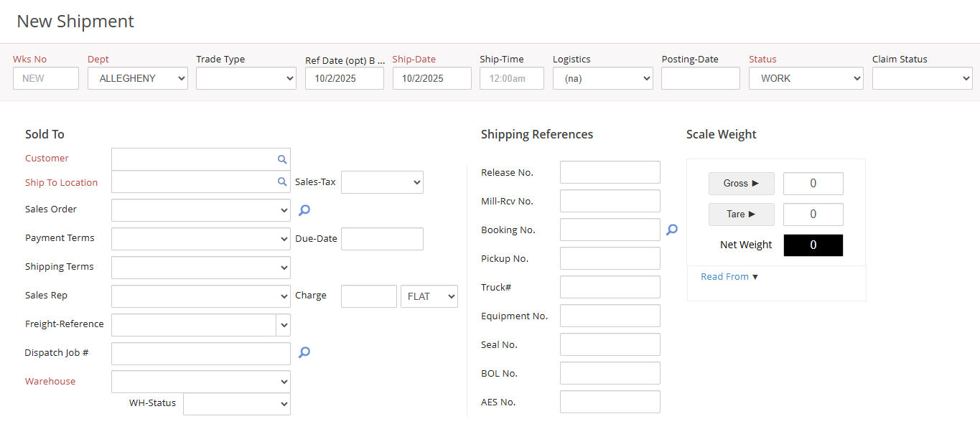Click the Booking No. lookup magnifier

672,230
